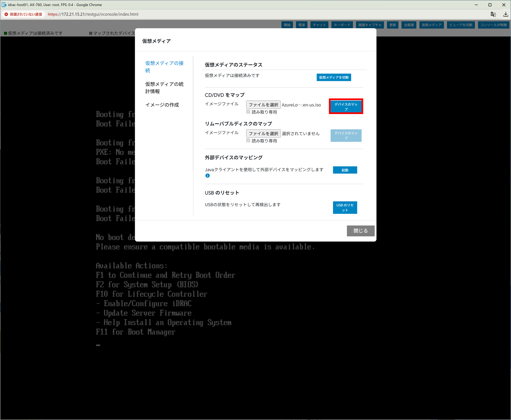This screenshot has width=511, height=420.
Task: Open the keyboard toolbar menu
Action: (x=342, y=25)
